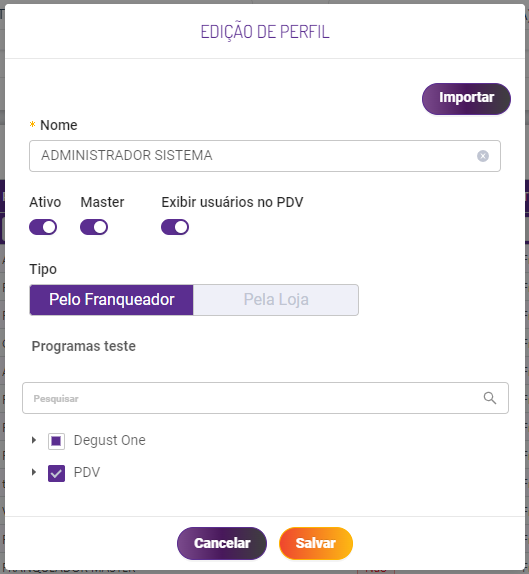
Task: Clear the Nome field with the x icon
Action: [x=483, y=156]
